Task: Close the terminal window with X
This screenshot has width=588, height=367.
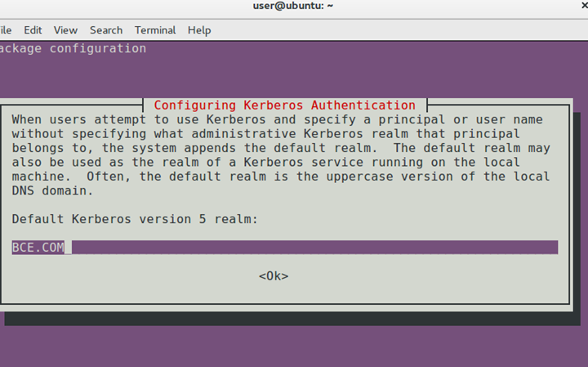Action: [583, 5]
